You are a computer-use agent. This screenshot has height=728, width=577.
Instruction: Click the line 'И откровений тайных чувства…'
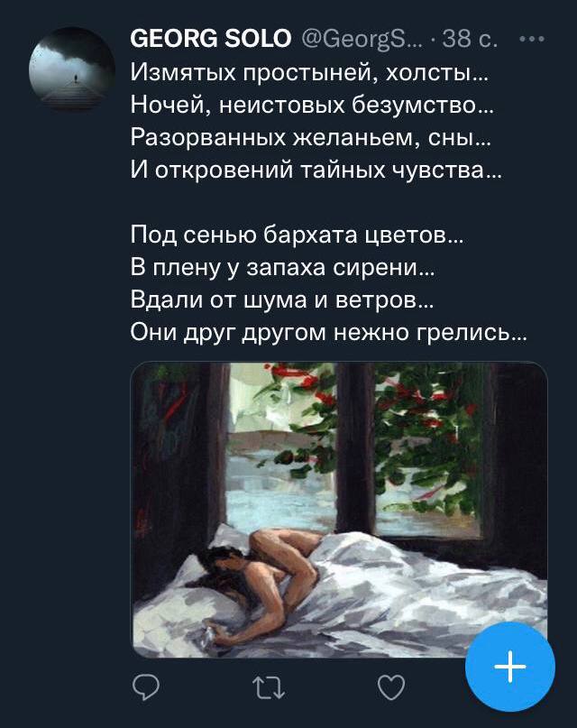pos(316,170)
